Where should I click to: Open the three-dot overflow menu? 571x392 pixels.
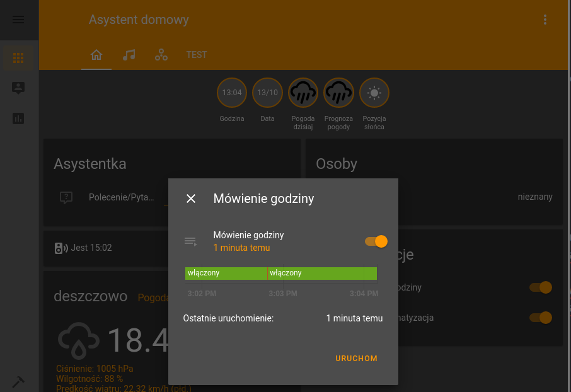coord(545,20)
